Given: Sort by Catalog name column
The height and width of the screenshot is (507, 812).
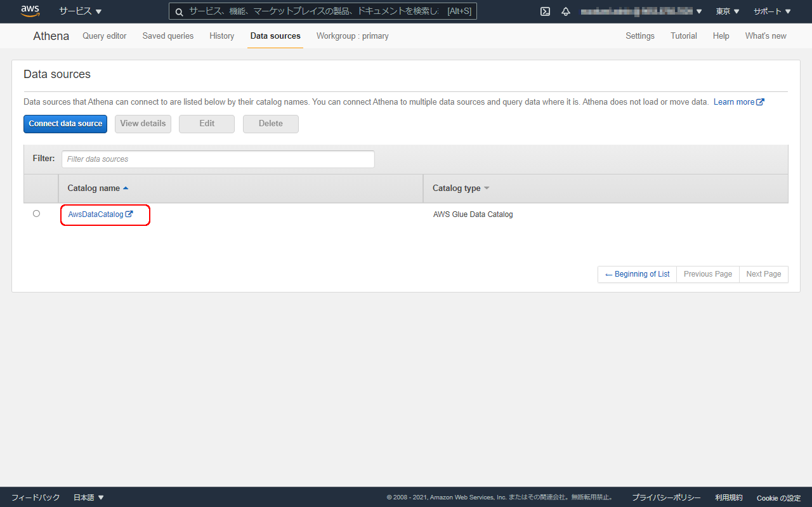Looking at the screenshot, I should point(98,188).
